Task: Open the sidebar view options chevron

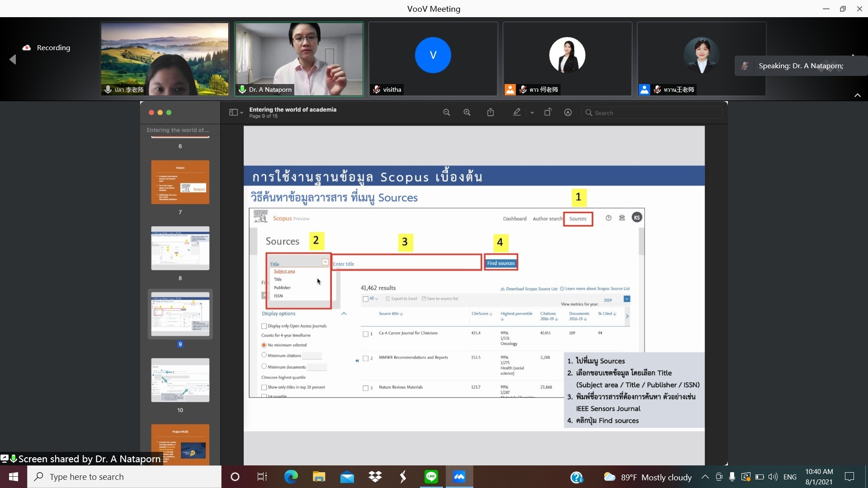Action: tap(241, 113)
